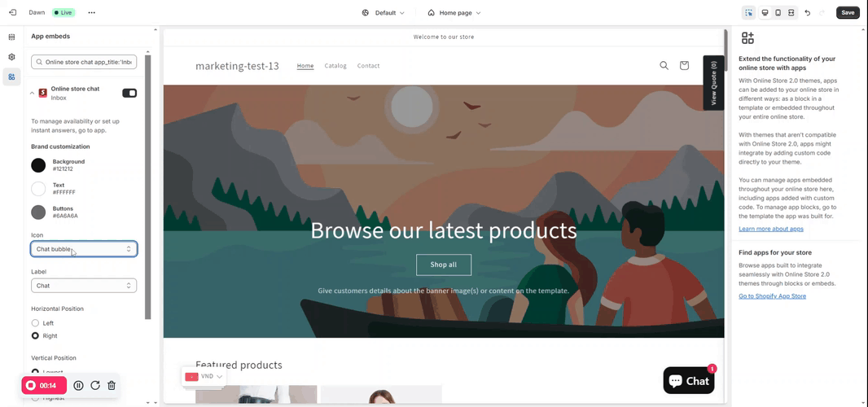Click the Save button

[x=848, y=13]
